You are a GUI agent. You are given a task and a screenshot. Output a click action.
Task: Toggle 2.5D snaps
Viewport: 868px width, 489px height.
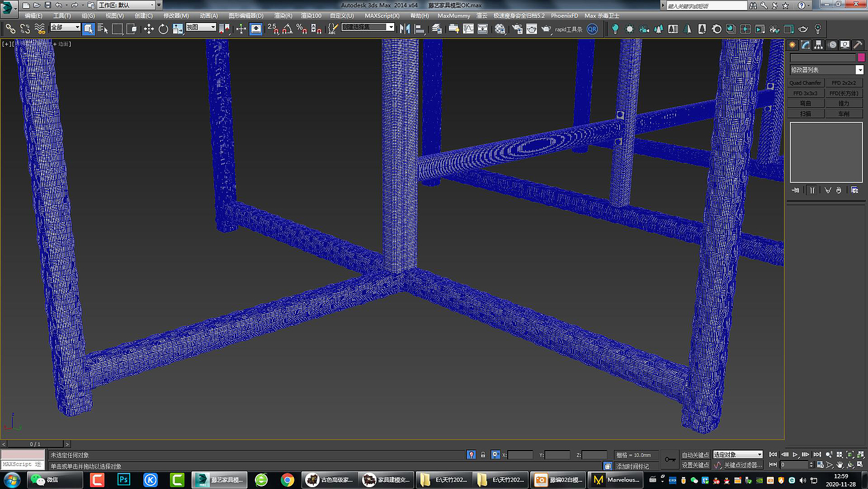(x=273, y=29)
